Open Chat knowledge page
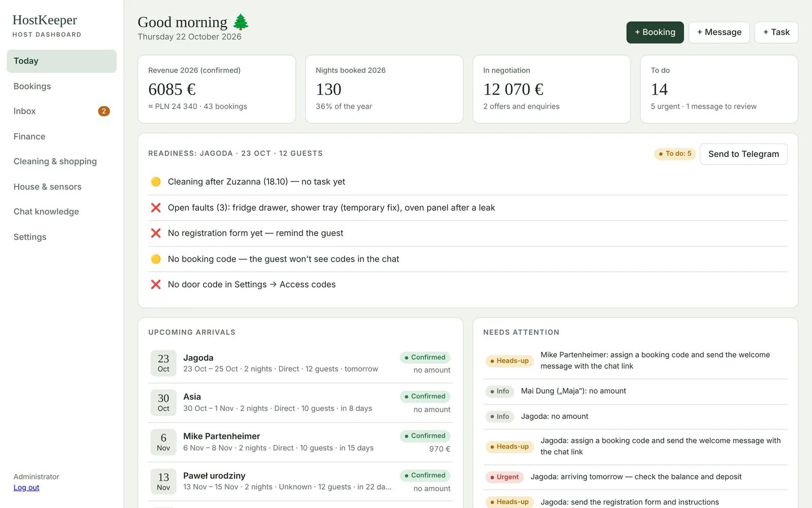The width and height of the screenshot is (812, 508). pos(61,212)
